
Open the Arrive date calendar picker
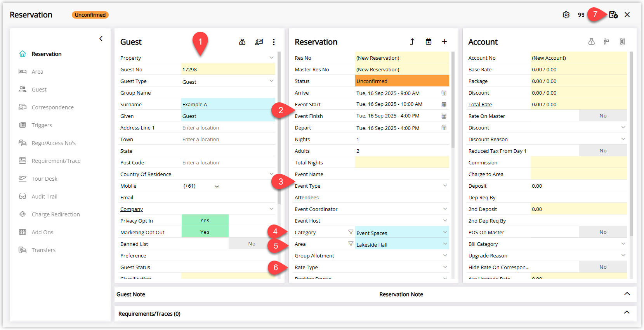444,93
